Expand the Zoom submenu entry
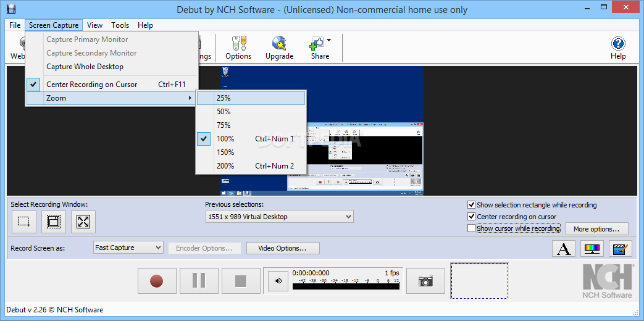 pos(112,98)
